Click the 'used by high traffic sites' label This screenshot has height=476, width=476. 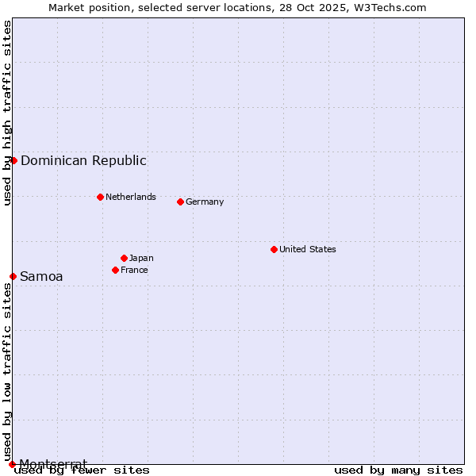(x=7, y=113)
